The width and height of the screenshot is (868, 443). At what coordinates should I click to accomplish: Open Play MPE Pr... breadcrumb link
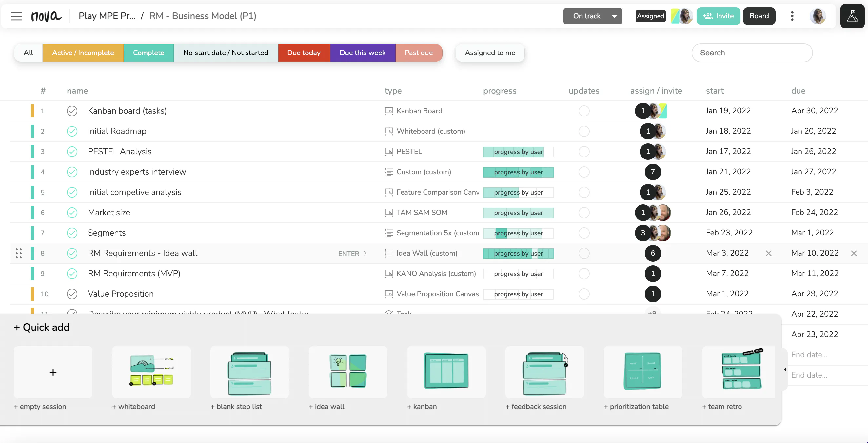click(107, 16)
